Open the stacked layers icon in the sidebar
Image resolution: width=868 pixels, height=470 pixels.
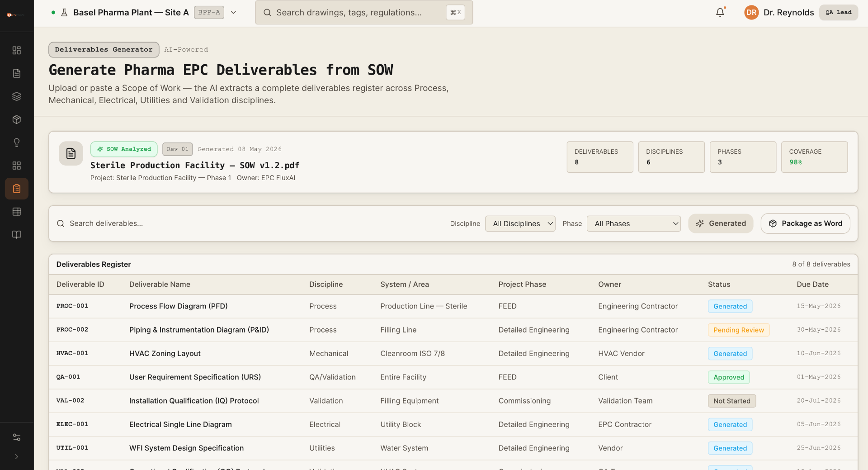17,96
